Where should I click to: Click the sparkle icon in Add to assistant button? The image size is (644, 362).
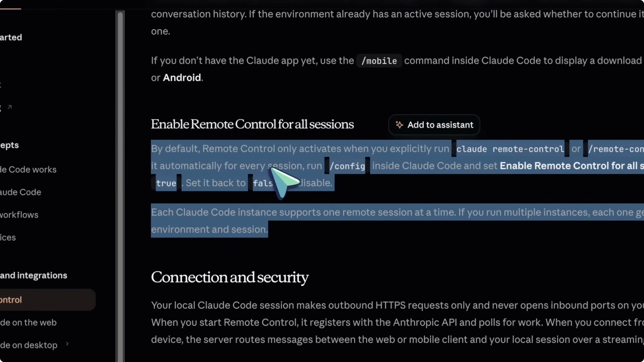point(399,125)
